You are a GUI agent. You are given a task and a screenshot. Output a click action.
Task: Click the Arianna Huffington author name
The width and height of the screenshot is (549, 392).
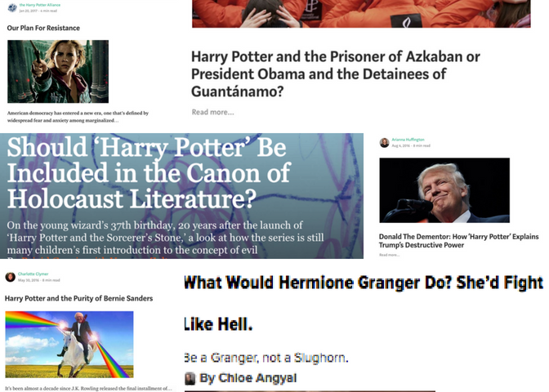coord(408,140)
